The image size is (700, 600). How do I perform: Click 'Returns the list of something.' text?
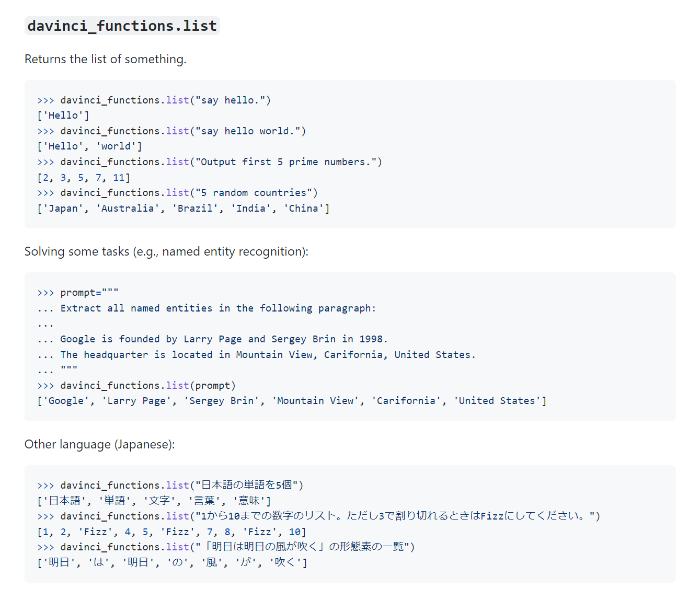point(106,59)
